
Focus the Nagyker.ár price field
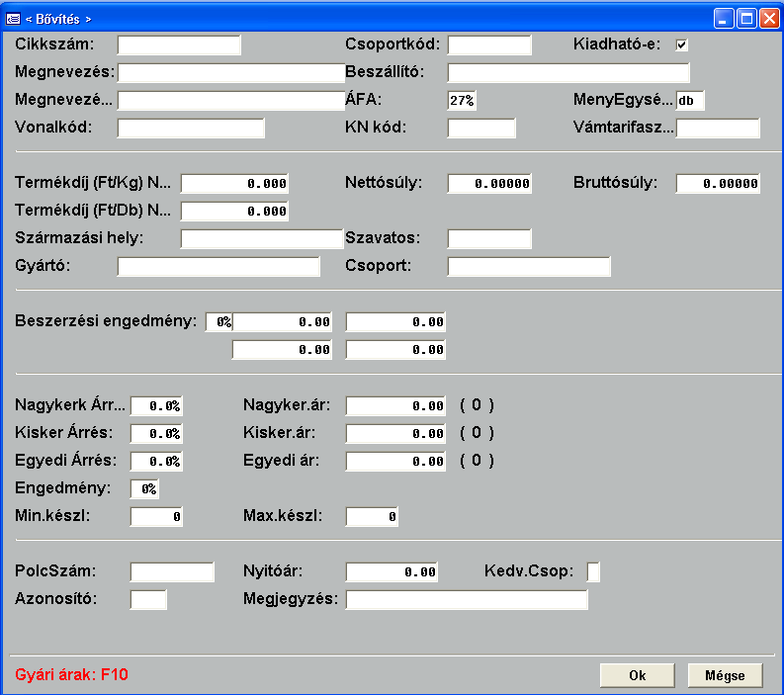point(395,406)
